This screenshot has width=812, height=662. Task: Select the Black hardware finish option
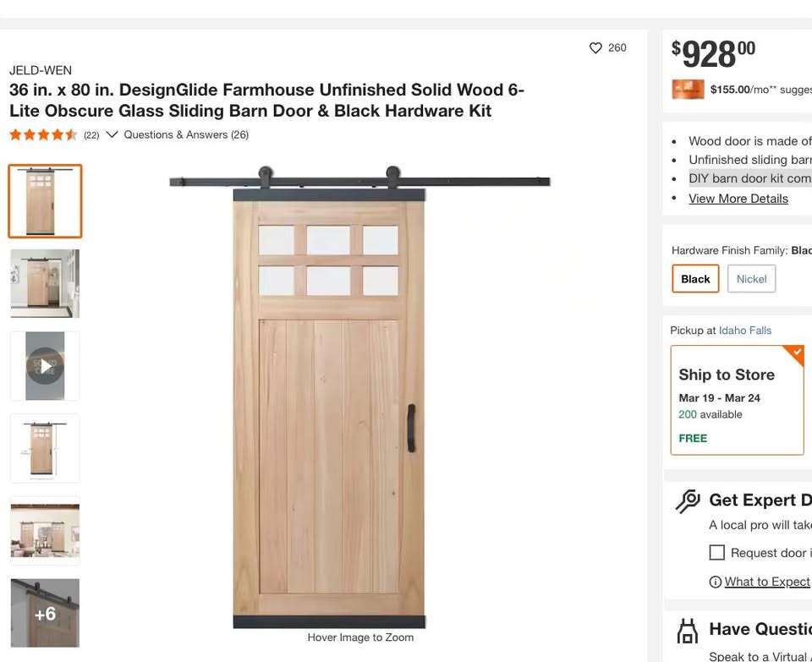click(x=695, y=279)
